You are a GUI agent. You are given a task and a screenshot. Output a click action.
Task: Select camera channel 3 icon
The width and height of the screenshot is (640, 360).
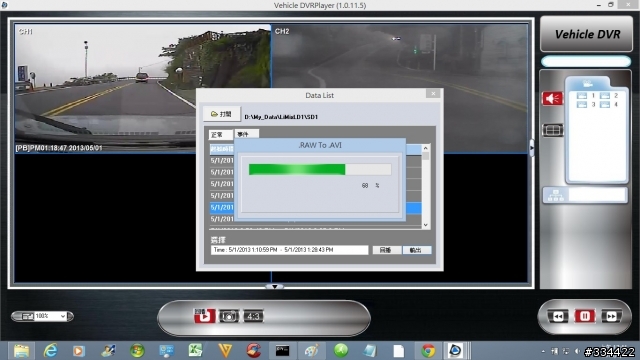tap(582, 104)
